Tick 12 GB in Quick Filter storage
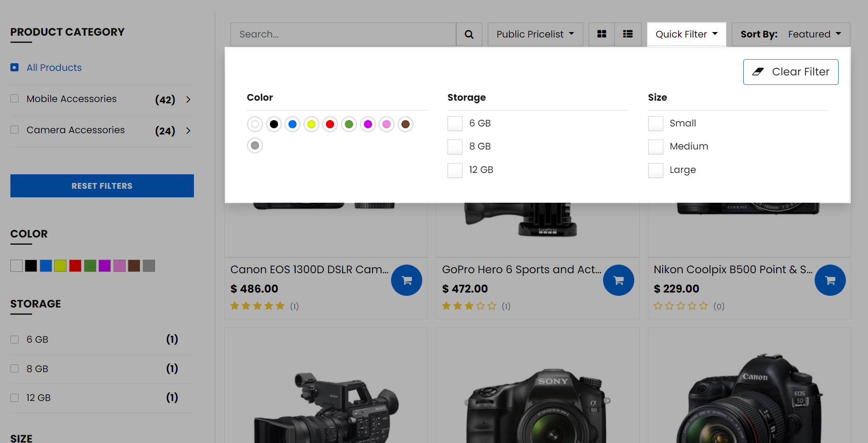 pyautogui.click(x=455, y=170)
